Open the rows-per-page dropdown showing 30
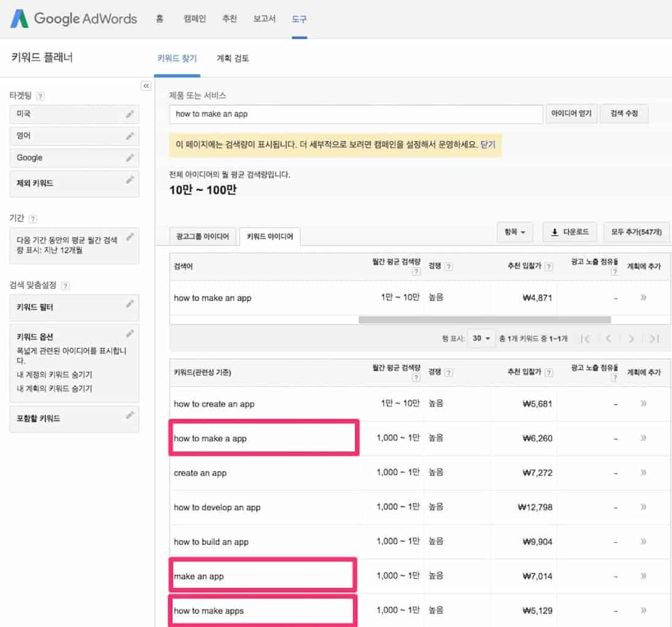672x627 pixels. tap(481, 339)
